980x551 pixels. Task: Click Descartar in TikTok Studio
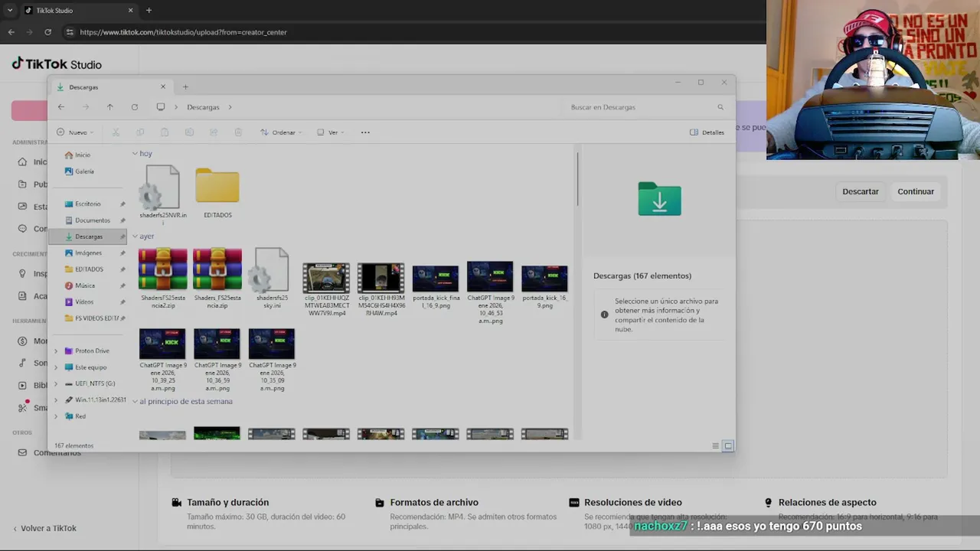click(861, 191)
